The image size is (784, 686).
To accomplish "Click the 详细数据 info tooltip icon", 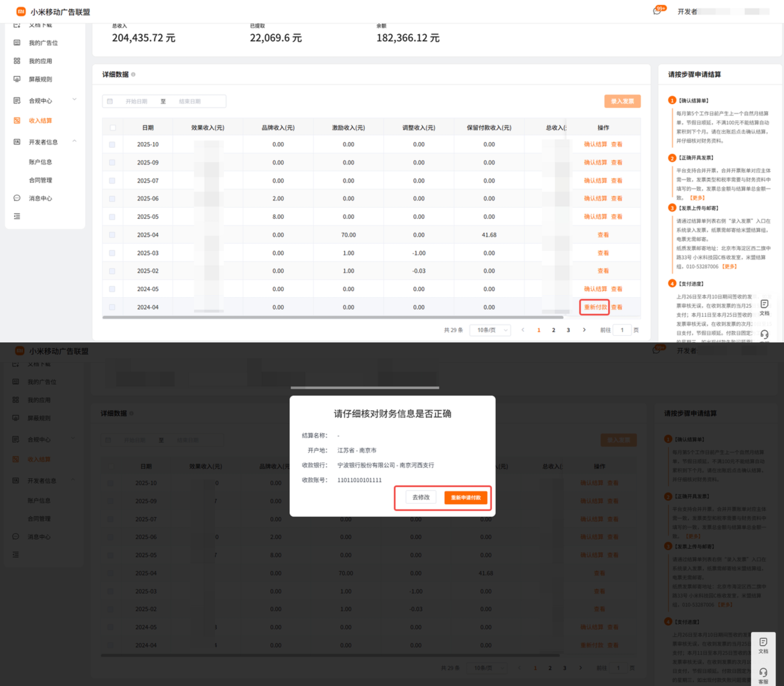I will coord(133,74).
